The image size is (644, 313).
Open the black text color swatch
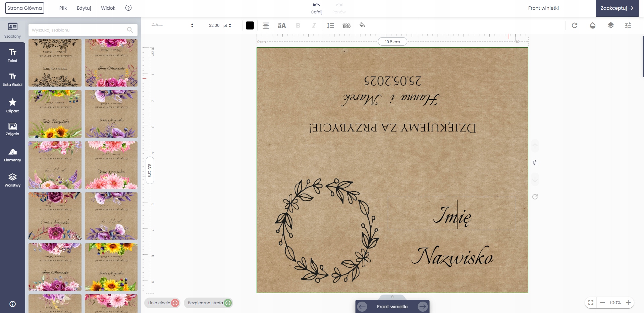coord(250,25)
